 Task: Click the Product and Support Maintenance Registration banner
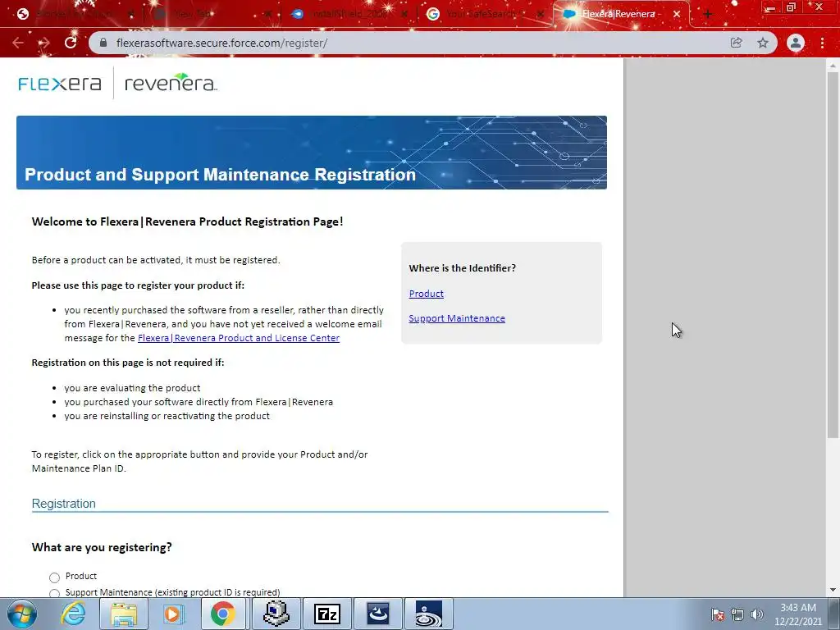click(312, 153)
